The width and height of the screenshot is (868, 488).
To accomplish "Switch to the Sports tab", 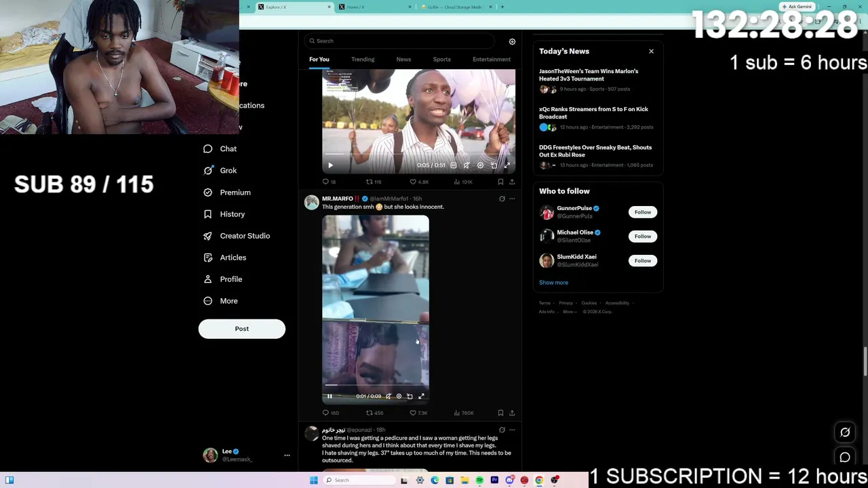I will click(441, 60).
